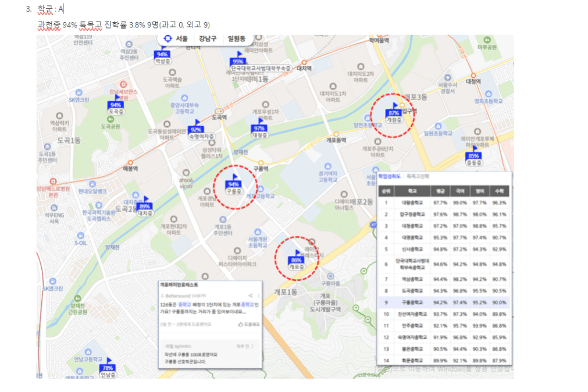
Task: Click the 도움돼요 helpful thumbs-up button
Action: click(x=248, y=324)
